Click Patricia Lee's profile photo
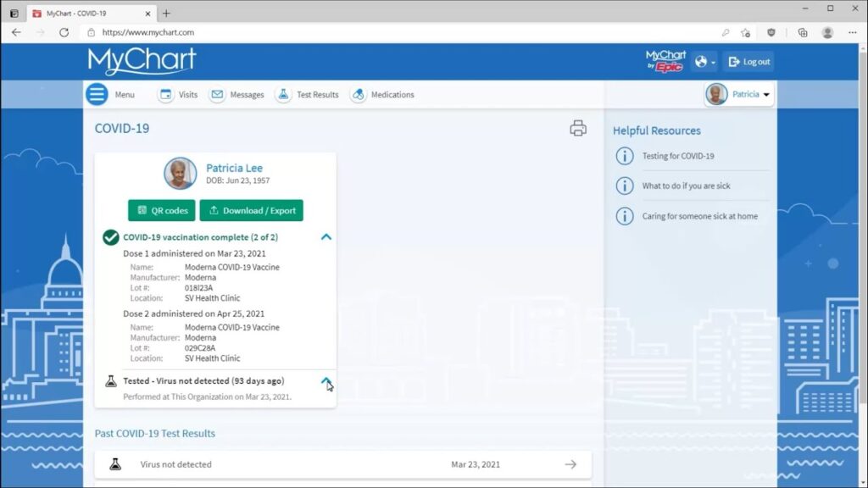Image resolution: width=868 pixels, height=488 pixels. click(180, 173)
